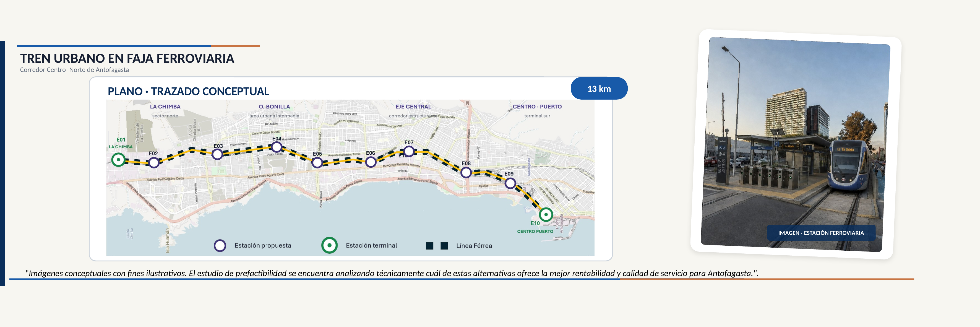Select the TREN URBANO EN FAJA FERROVIARIA title
The image size is (980, 327).
[127, 59]
